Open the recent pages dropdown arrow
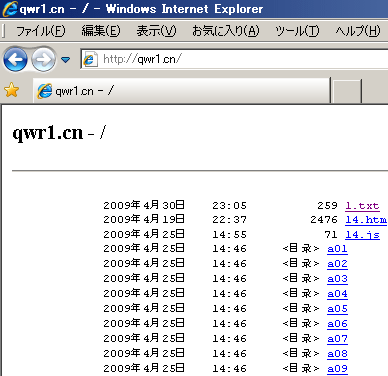388x376 pixels. click(x=66, y=60)
